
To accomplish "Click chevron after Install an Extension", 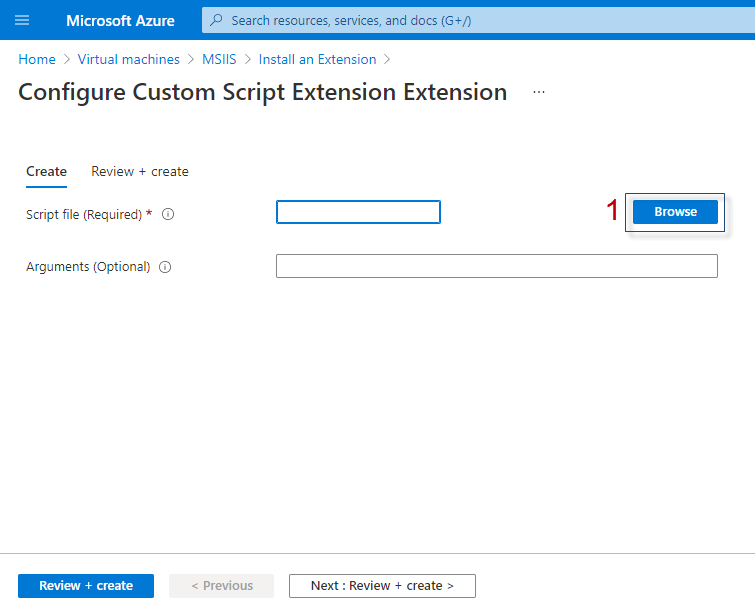I will (x=387, y=60).
